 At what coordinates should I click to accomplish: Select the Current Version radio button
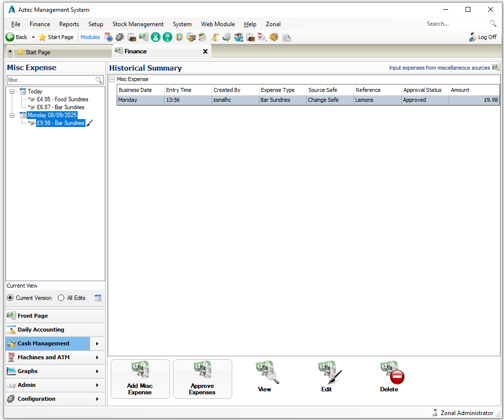point(10,298)
